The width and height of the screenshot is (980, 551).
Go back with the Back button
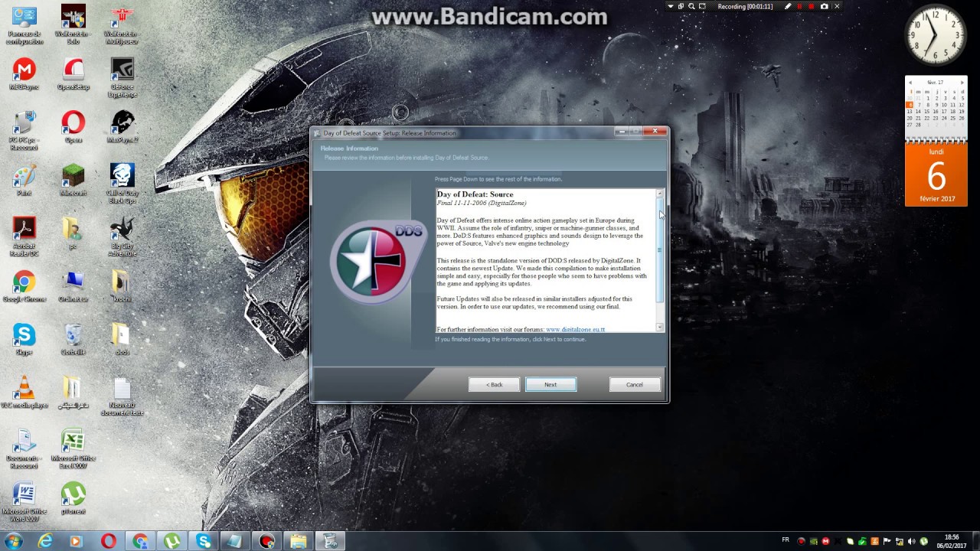[495, 384]
